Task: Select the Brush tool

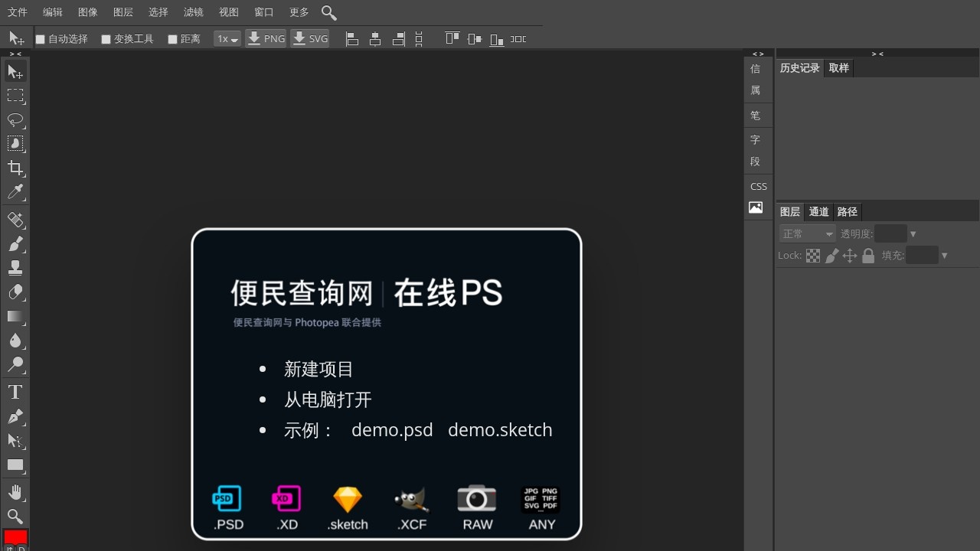Action: [15, 244]
